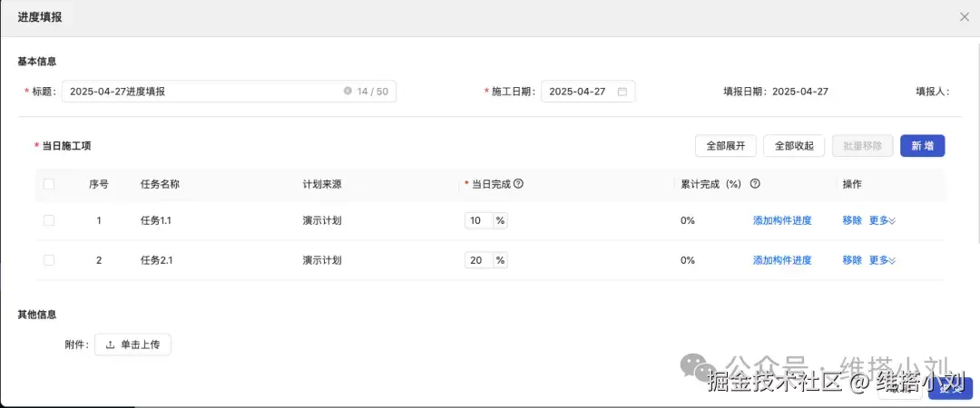Screen dimensions: 980x408
Task: Expand 更多 menu for 任务1.1
Action: (882, 220)
